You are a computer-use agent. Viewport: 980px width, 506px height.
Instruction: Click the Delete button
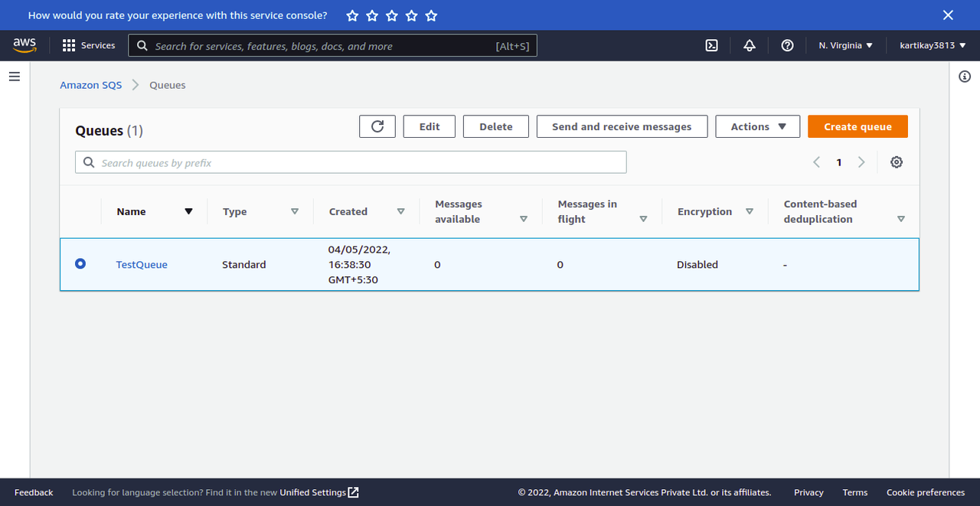pyautogui.click(x=496, y=127)
